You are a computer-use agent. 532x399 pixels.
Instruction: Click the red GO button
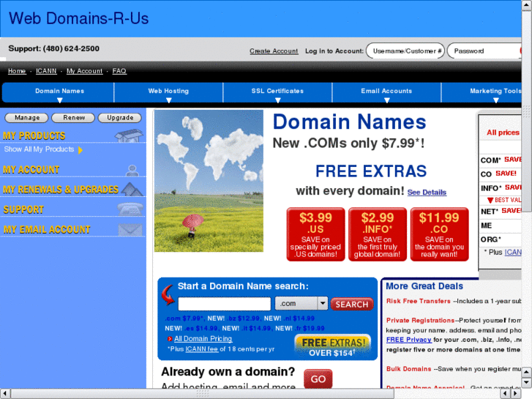318,379
